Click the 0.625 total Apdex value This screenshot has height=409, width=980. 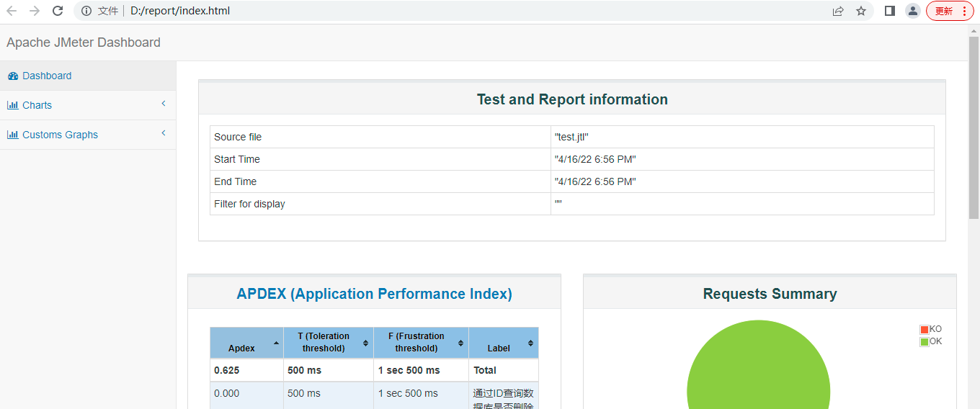click(246, 370)
